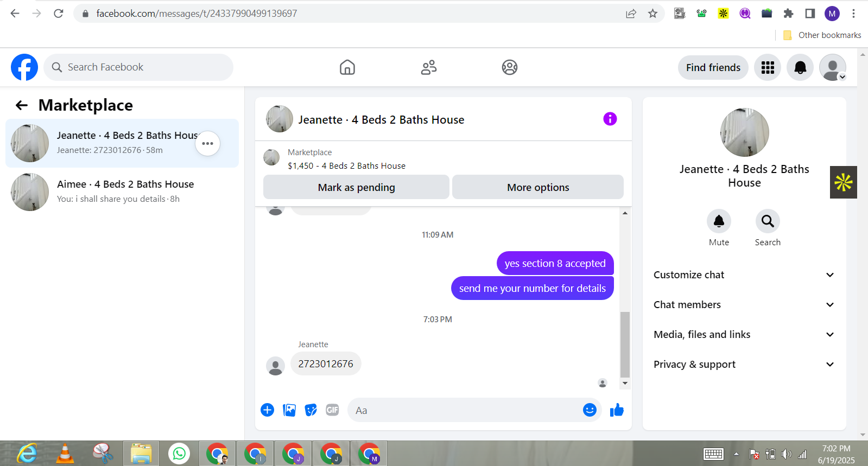
Task: Bookmark this page with the star
Action: click(652, 14)
